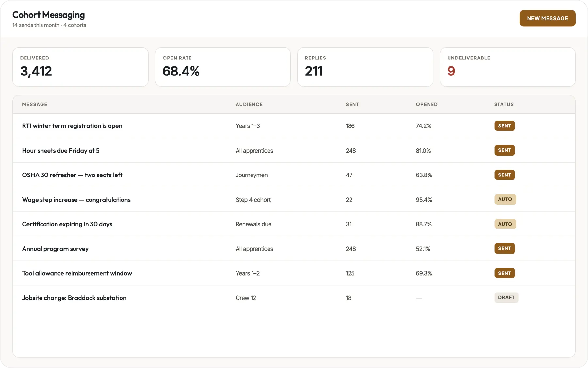
Task: Open 'Certification expiring in 30 days' message
Action: 67,224
